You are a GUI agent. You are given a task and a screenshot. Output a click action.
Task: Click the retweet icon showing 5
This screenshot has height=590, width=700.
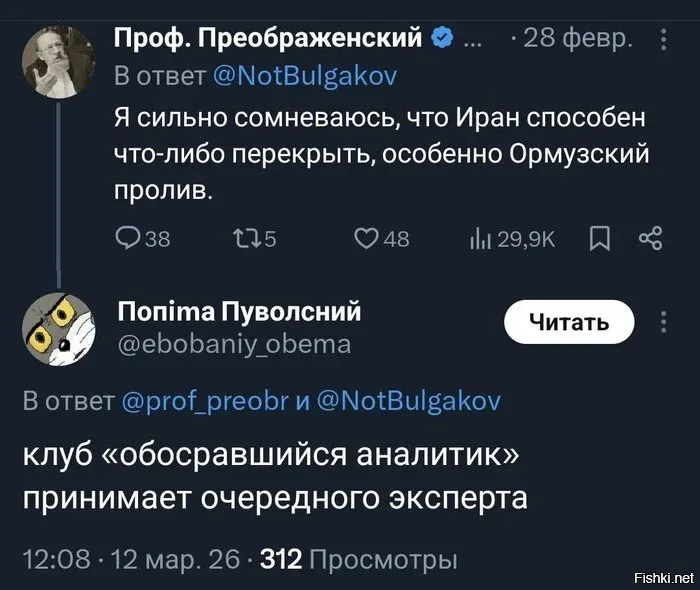tap(244, 238)
